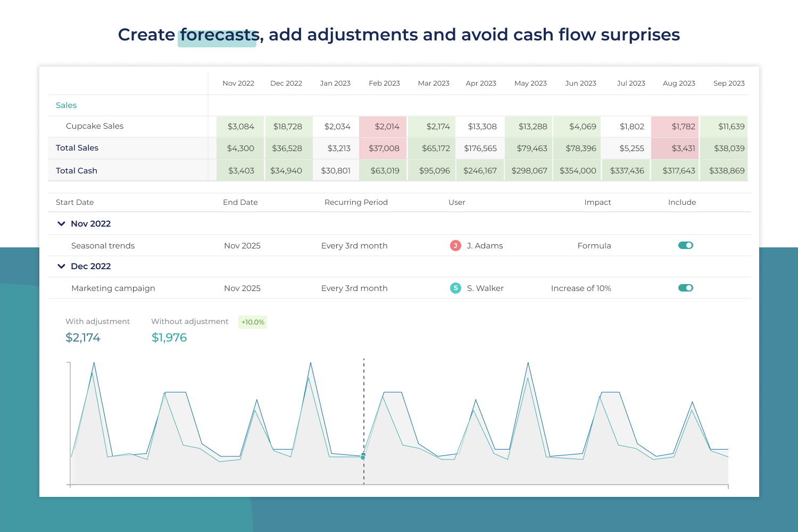
Task: Click the Include column header
Action: (x=682, y=202)
